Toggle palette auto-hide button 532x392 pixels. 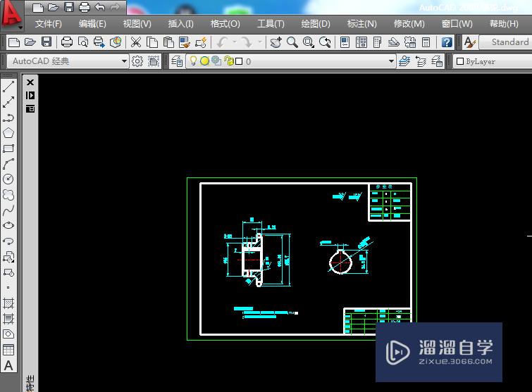(x=30, y=96)
